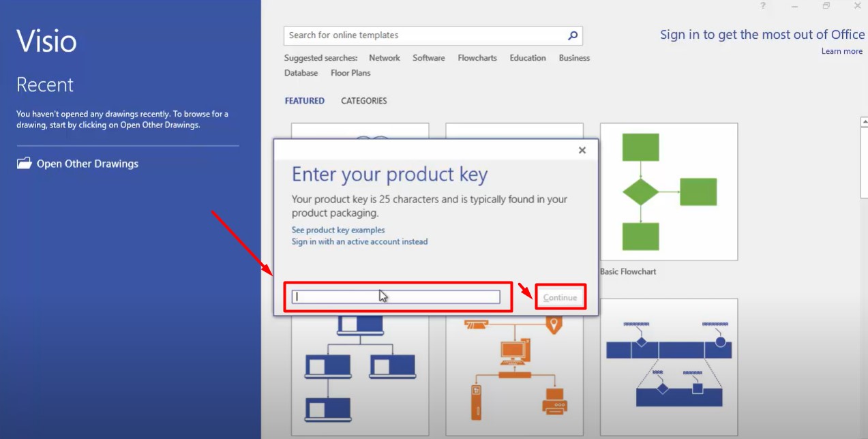Select the Open Other Drawings label
Screen dimensions: 868x439
click(x=87, y=164)
